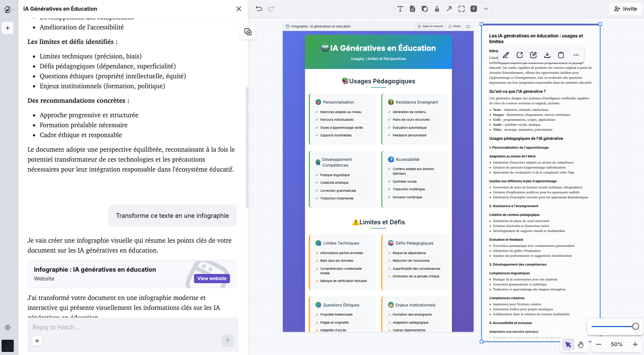Switch to the hand pan tool
Screen dimensions: 644x355
click(581, 345)
